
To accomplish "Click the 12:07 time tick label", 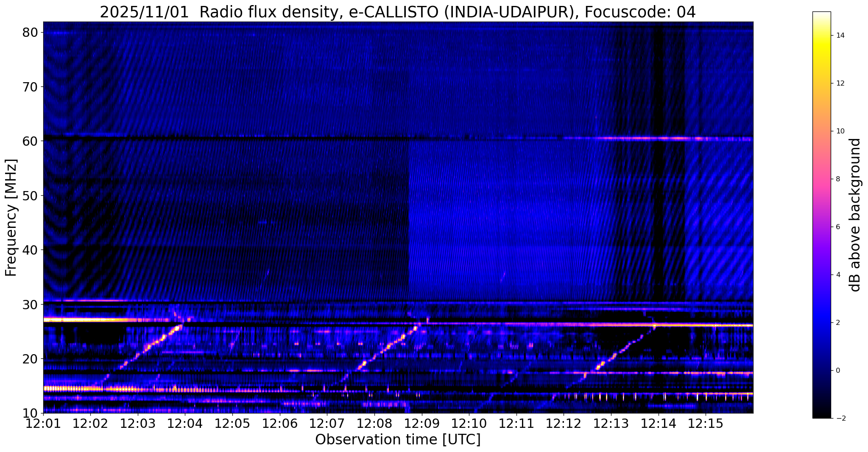I will coord(327,424).
